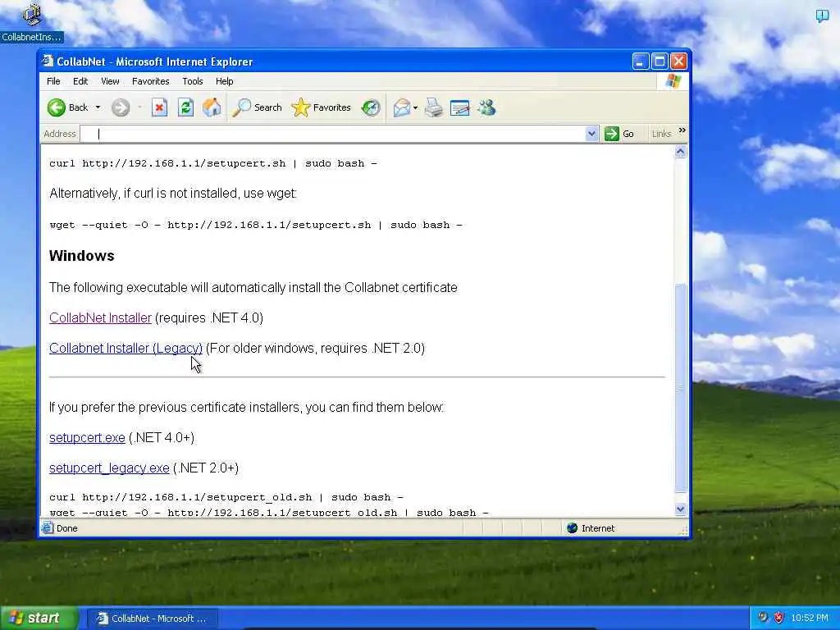Select the CollabNet taskbar button
This screenshot has height=630, width=840.
[x=152, y=619]
